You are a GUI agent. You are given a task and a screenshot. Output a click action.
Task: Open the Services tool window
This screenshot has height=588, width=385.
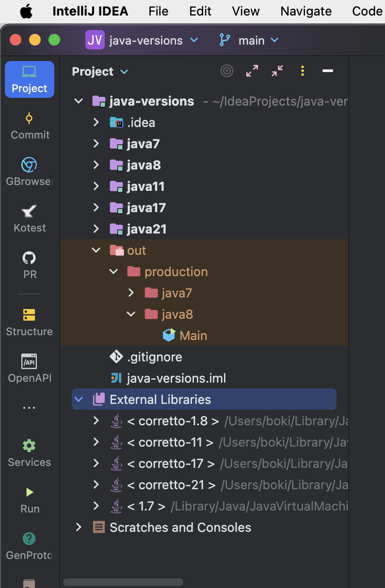(30, 453)
